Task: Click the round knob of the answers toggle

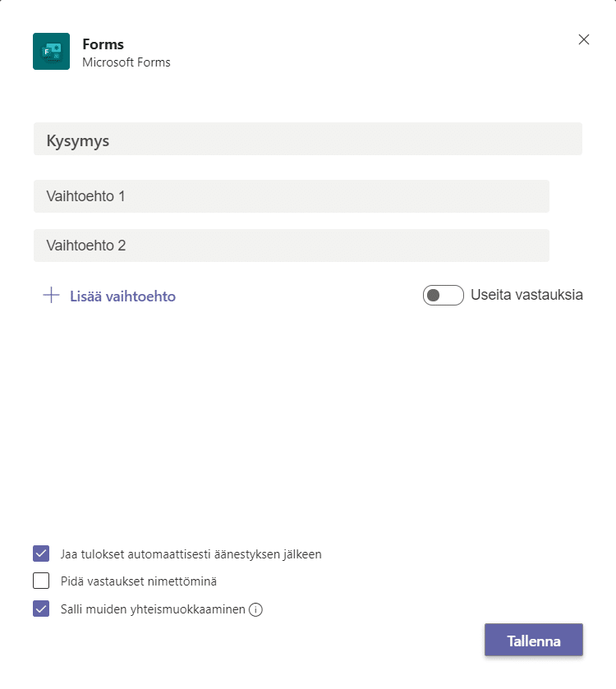Action: 435,295
